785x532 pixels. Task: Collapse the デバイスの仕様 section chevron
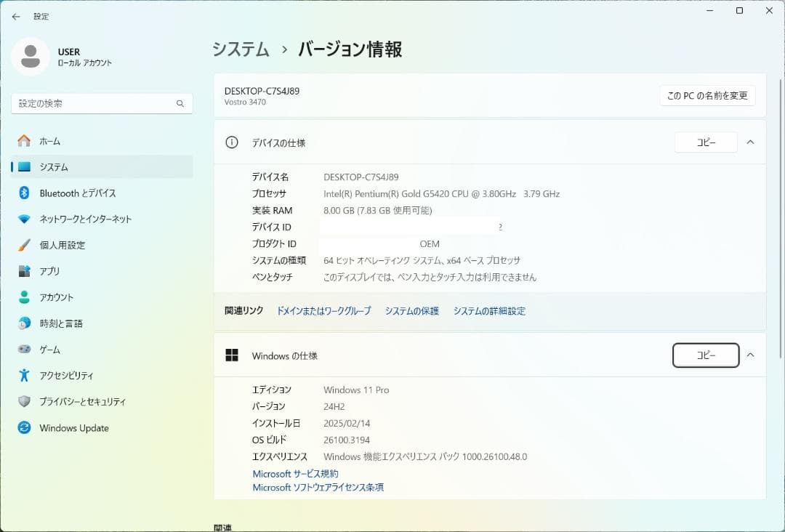click(750, 142)
